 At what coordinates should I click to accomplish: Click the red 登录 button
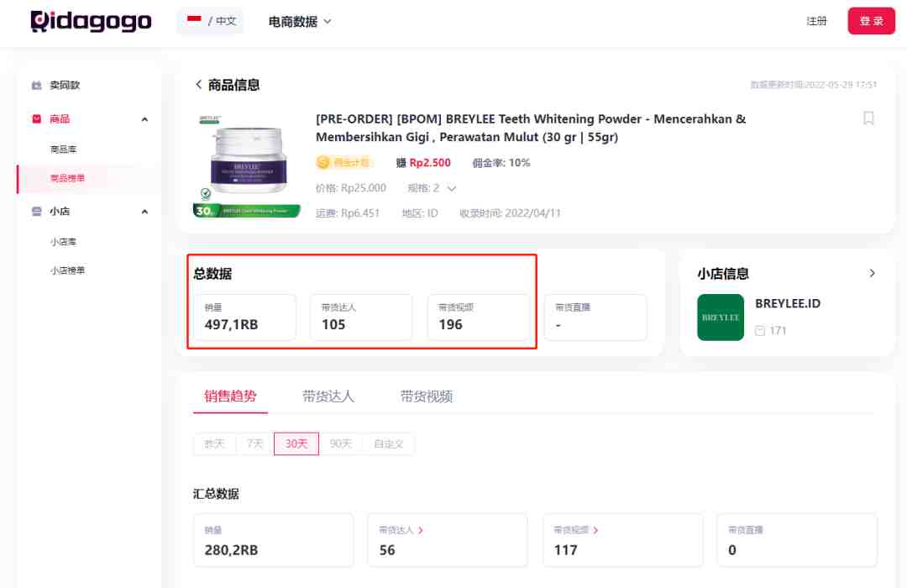coord(871,21)
